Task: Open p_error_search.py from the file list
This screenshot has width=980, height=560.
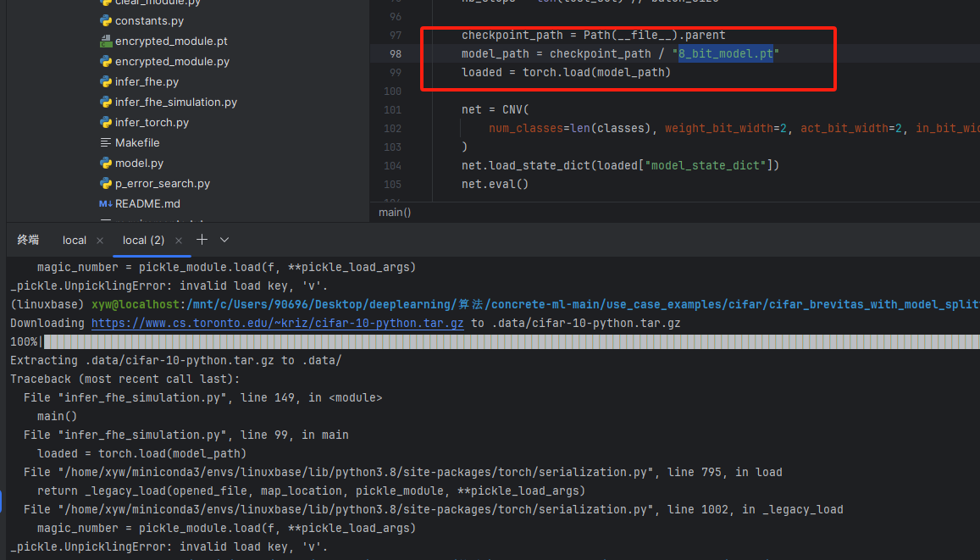Action: (x=162, y=183)
